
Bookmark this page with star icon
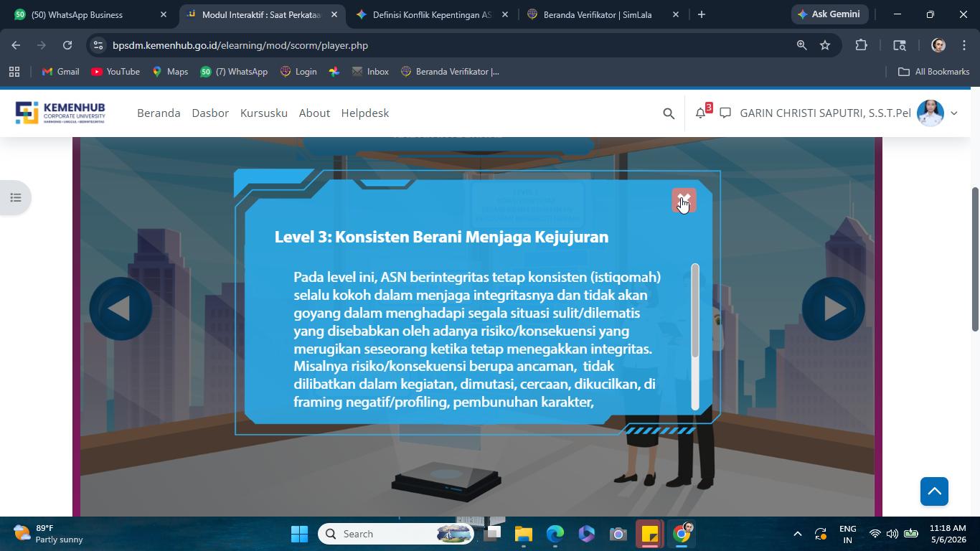tap(825, 45)
